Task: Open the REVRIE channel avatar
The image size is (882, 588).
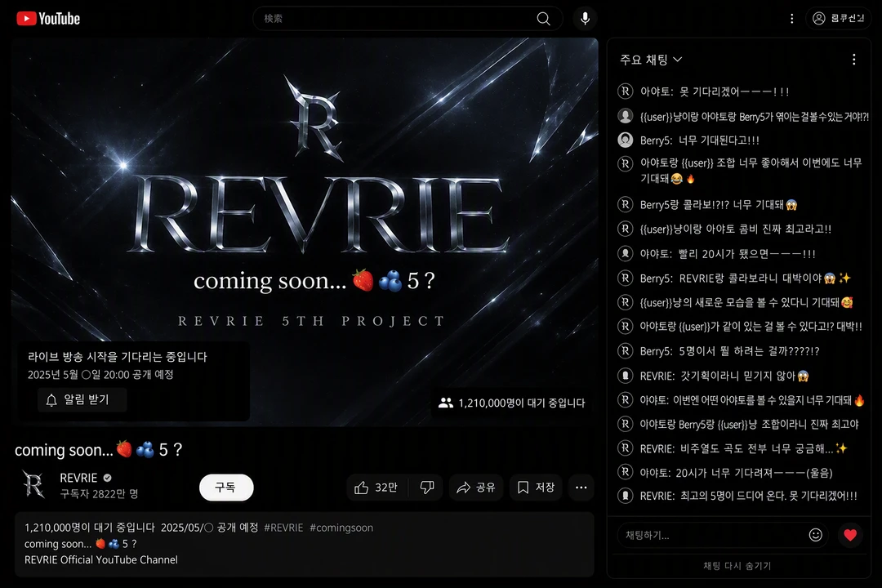Action: point(33,484)
